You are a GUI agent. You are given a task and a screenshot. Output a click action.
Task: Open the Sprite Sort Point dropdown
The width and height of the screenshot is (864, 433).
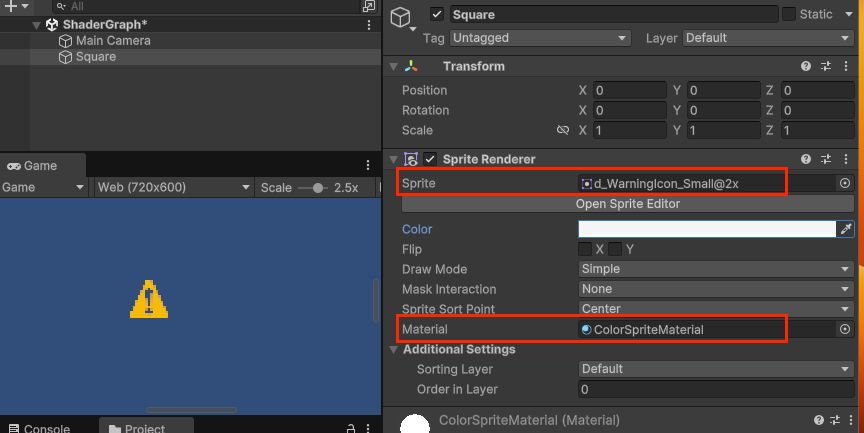pyautogui.click(x=716, y=308)
